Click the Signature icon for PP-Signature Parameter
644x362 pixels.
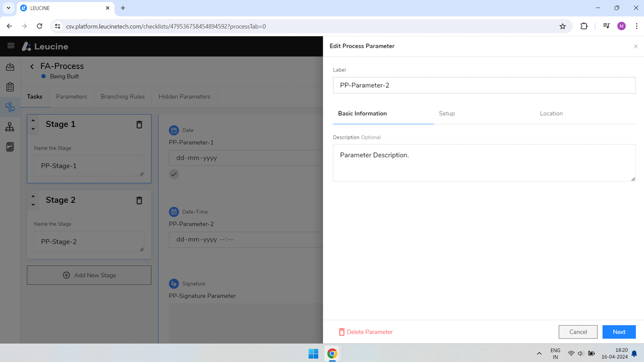click(174, 283)
